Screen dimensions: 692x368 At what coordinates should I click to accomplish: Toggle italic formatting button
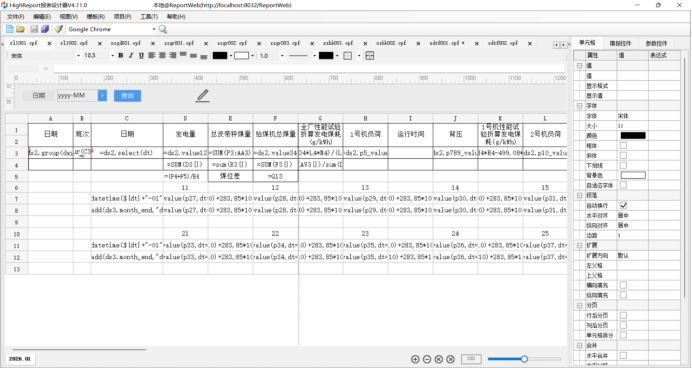coord(131,56)
